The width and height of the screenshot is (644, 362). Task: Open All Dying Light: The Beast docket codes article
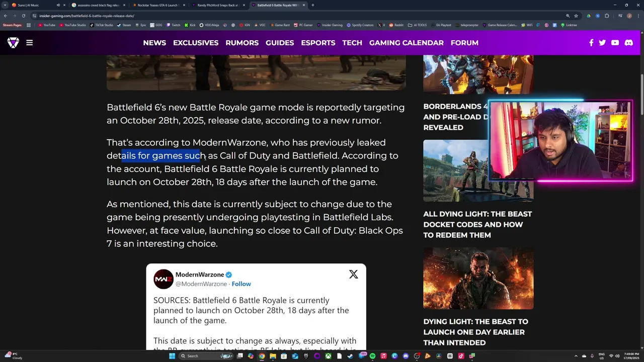pos(477,224)
